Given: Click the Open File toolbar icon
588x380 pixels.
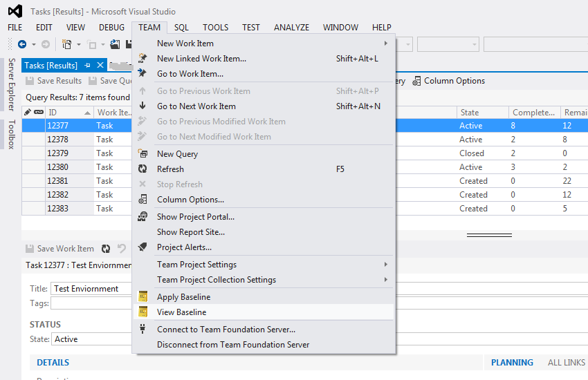Looking at the screenshot, I should pyautogui.click(x=115, y=44).
